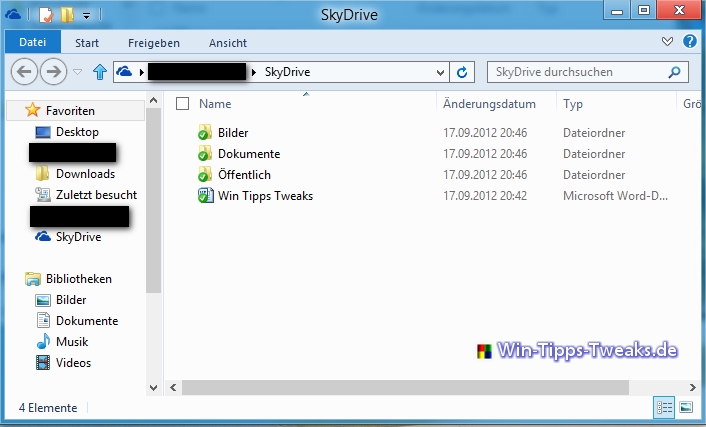
Task: Select the Win Tipps Tweaks Word document icon
Action: coord(205,195)
